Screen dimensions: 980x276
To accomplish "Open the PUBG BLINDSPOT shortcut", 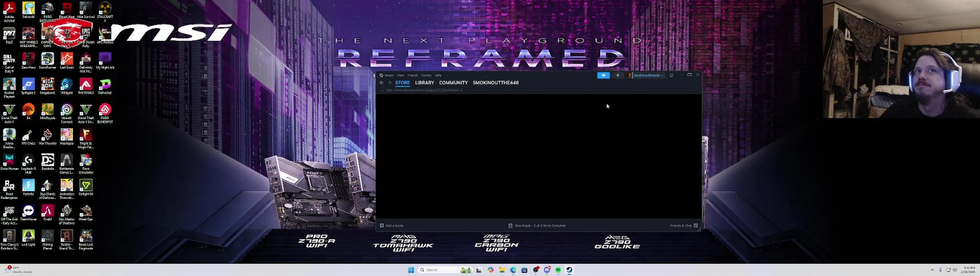I will (x=105, y=113).
